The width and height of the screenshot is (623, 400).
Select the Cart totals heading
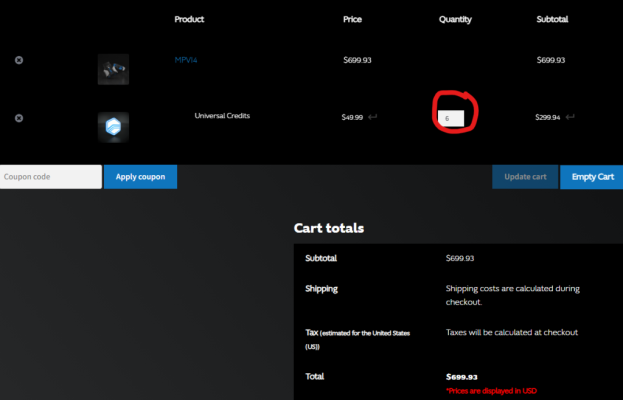click(x=329, y=228)
